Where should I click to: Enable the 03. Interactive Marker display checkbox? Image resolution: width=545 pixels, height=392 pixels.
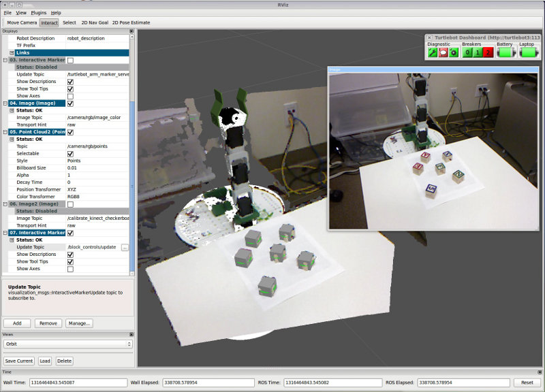coord(70,60)
